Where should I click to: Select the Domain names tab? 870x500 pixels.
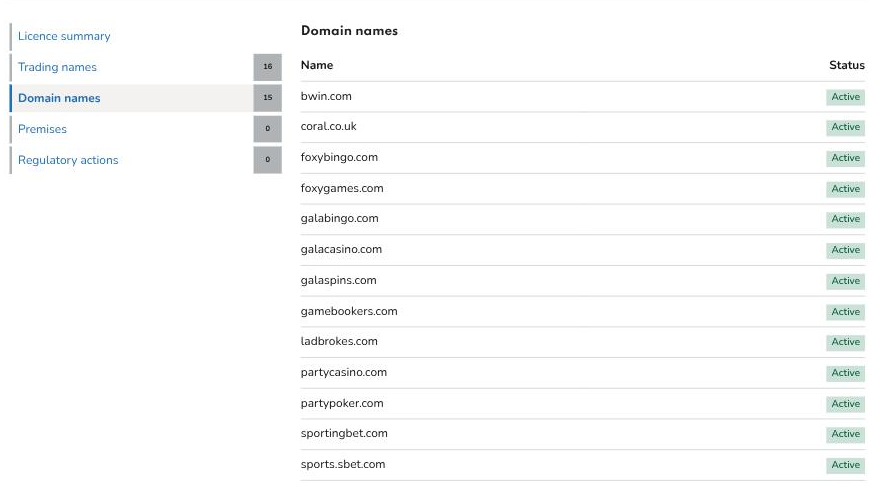click(59, 98)
